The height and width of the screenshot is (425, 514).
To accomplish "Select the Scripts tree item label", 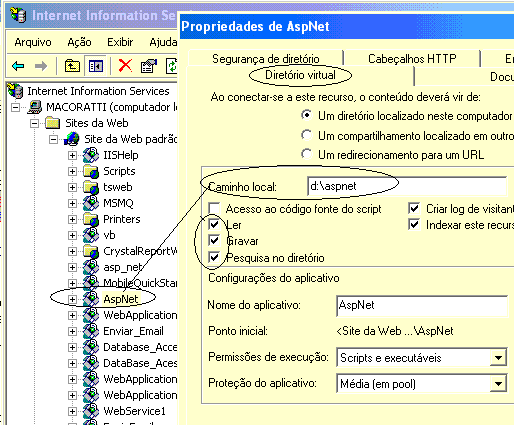I will (119, 171).
